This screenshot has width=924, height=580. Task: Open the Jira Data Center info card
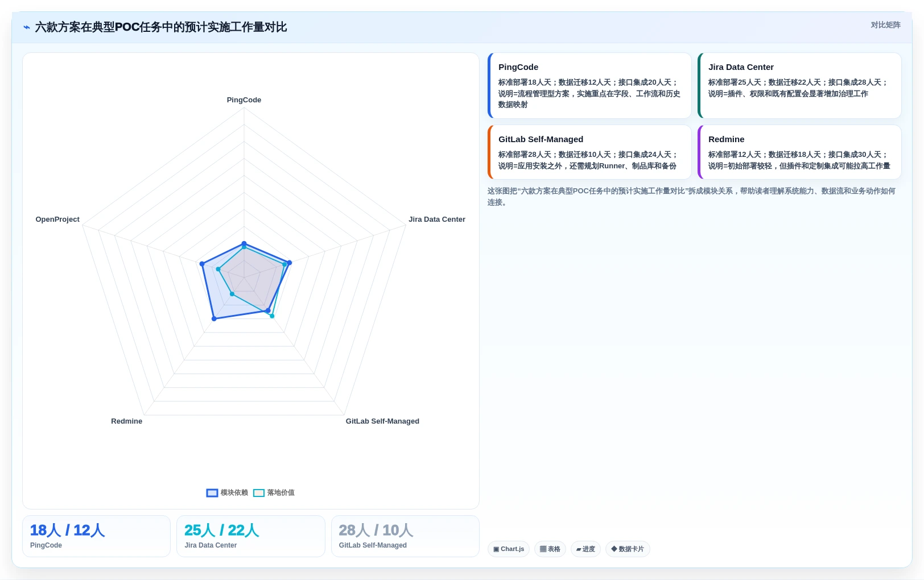pos(799,86)
